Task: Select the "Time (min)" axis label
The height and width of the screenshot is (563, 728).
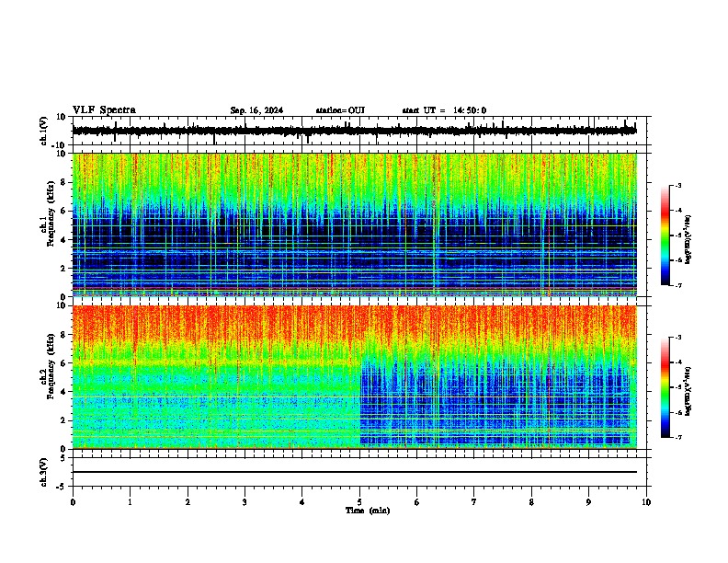Action: 368,511
